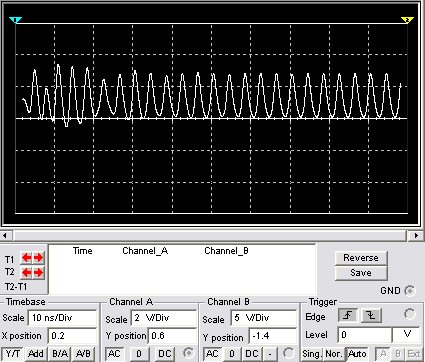The width and height of the screenshot is (425, 362).
Task: Switch timebase to Y/T mode
Action: click(13, 353)
